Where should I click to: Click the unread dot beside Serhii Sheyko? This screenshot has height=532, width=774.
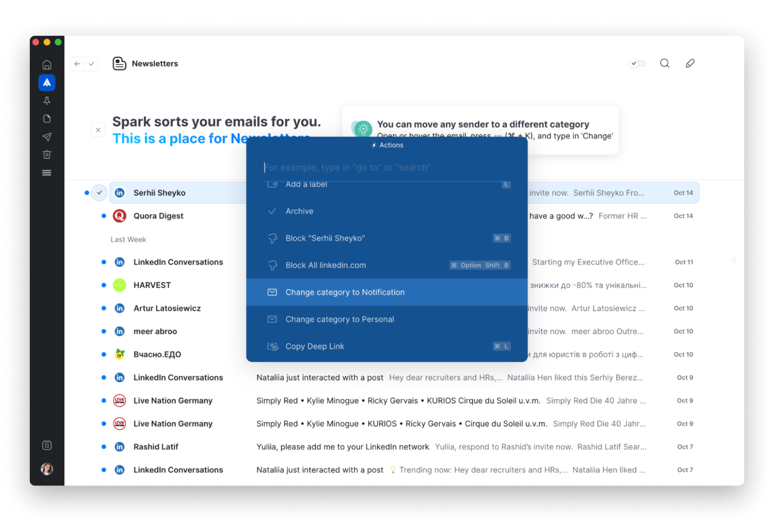pos(87,193)
